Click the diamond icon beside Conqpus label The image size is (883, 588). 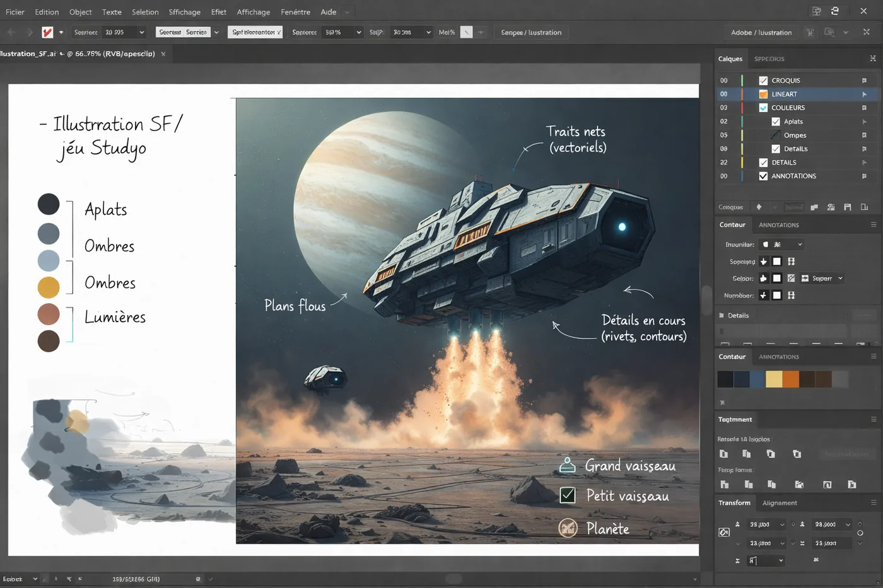[x=759, y=207]
